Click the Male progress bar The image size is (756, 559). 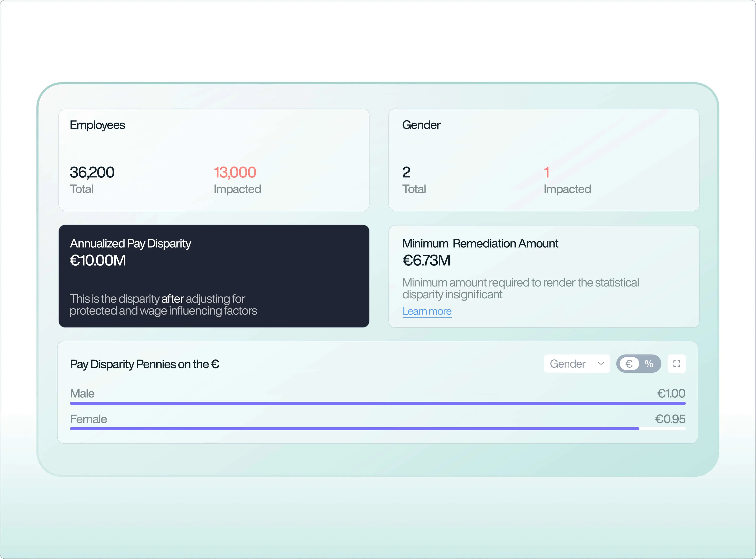coord(378,403)
